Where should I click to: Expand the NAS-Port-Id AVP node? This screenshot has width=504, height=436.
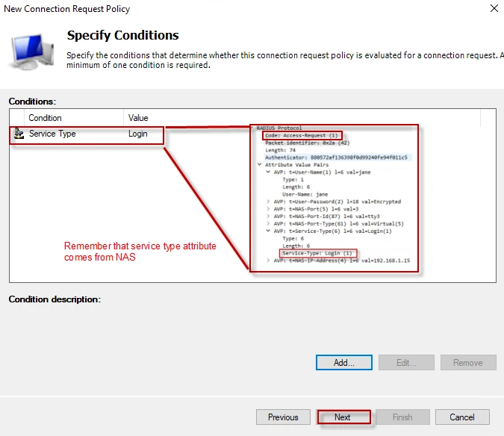pos(268,217)
